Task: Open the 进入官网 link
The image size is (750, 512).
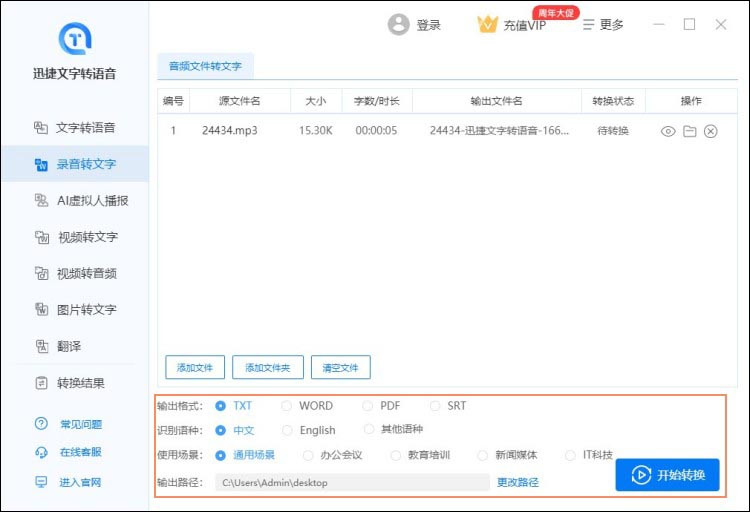Action: [80, 482]
